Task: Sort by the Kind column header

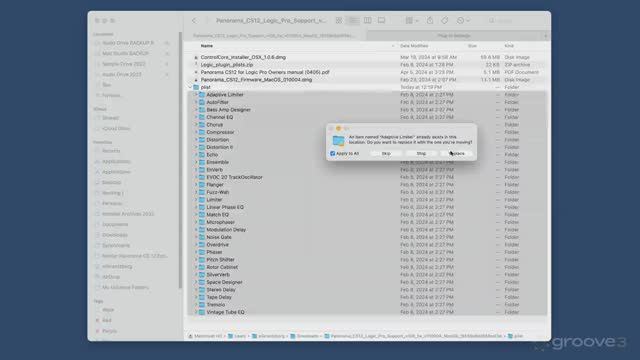Action: pyautogui.click(x=509, y=46)
